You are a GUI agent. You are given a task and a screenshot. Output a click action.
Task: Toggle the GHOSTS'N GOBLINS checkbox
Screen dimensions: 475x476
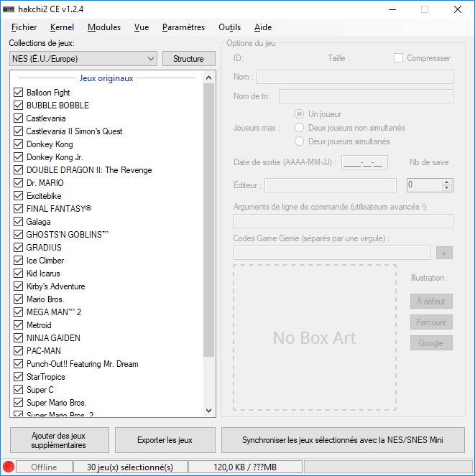pyautogui.click(x=18, y=235)
